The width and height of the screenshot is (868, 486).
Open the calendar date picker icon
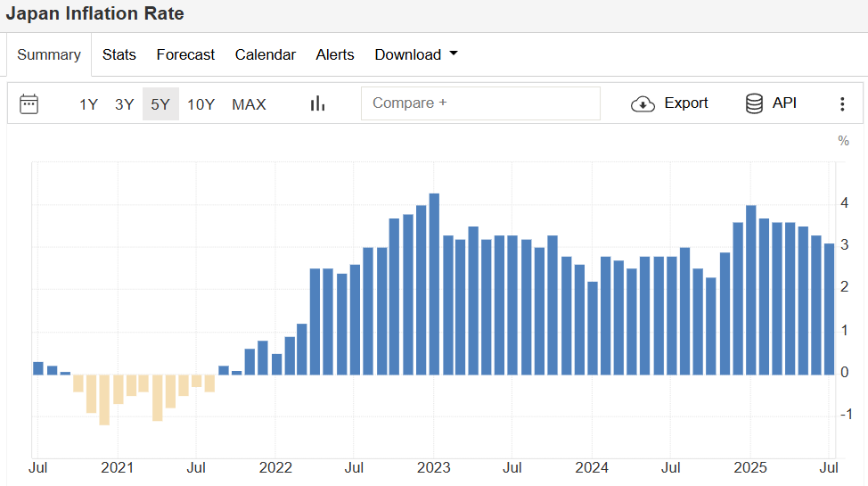[29, 103]
